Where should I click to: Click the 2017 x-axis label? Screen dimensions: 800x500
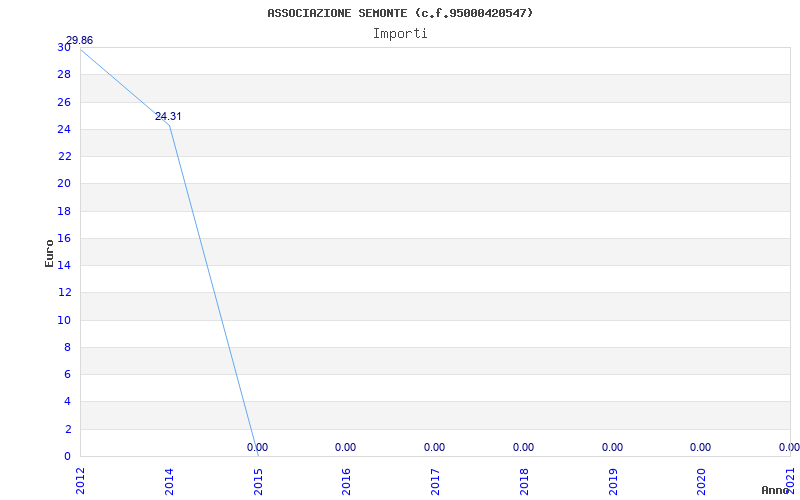pyautogui.click(x=435, y=481)
